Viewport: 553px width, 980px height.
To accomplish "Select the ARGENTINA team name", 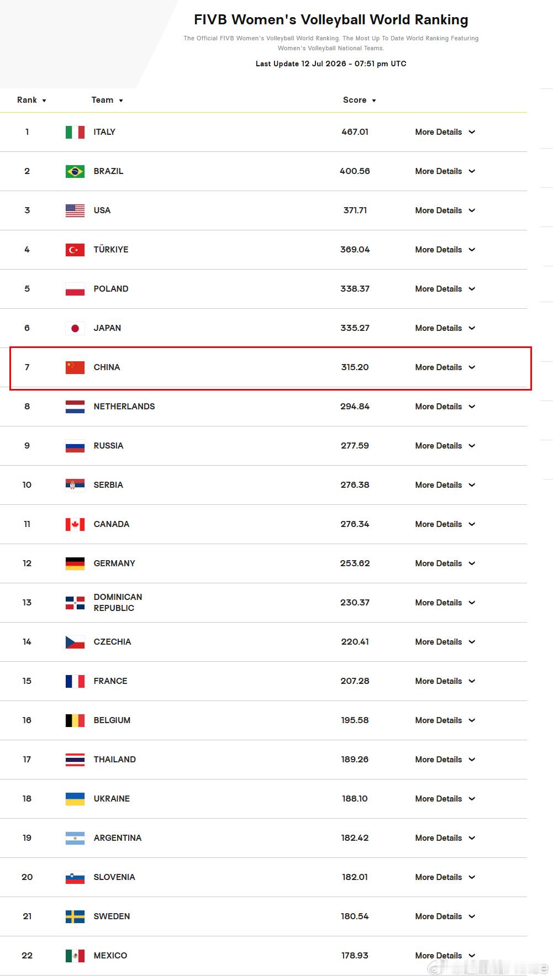I will (x=118, y=838).
